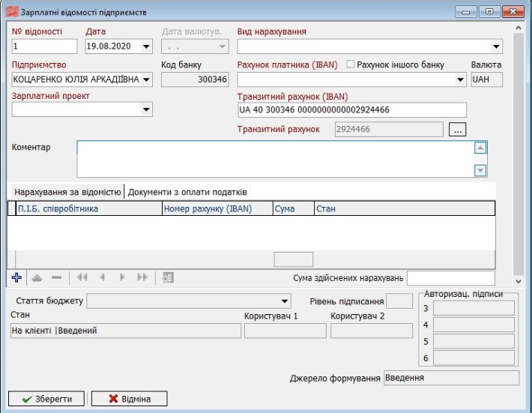Click authorization signature field 3
Viewport: 532px width, 413px height.
[474, 309]
